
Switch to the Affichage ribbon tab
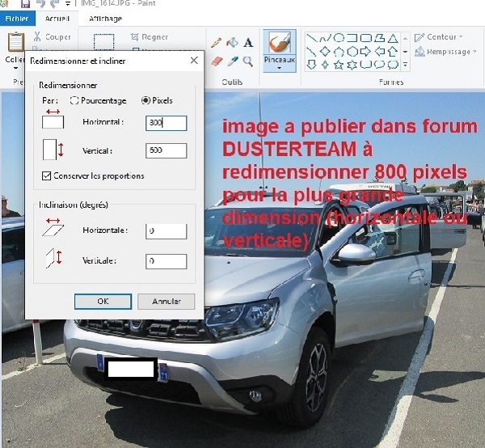coord(105,19)
